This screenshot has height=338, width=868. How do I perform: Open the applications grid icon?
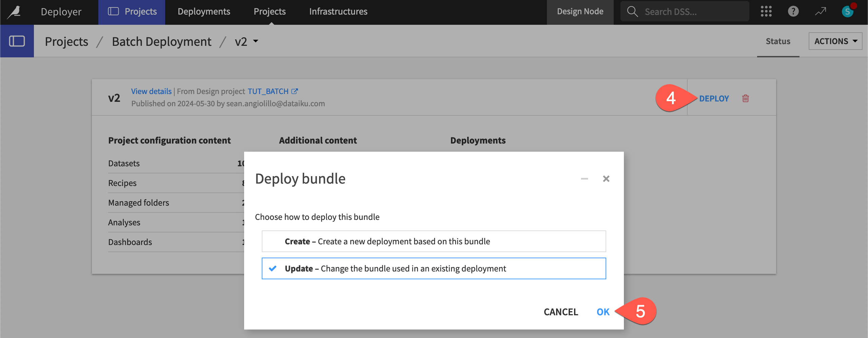click(x=766, y=11)
